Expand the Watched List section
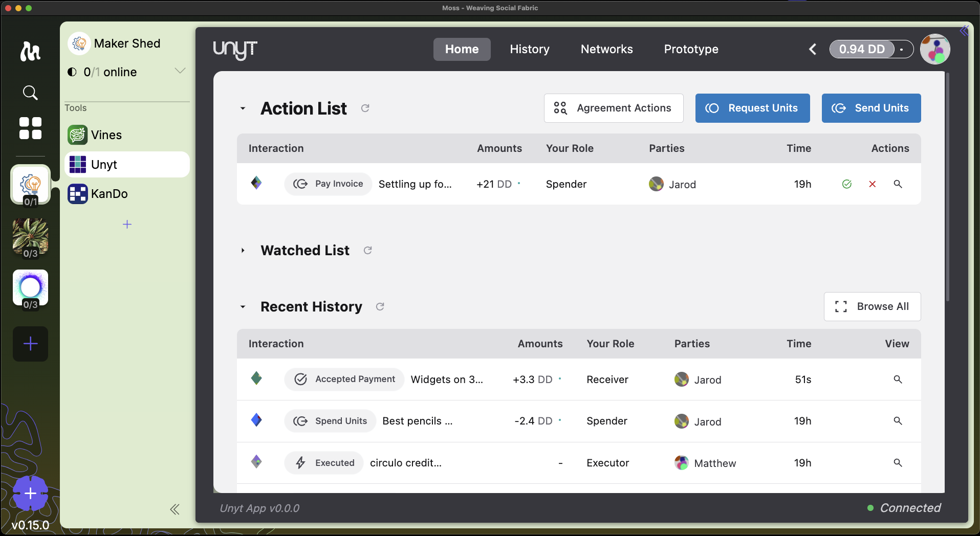Viewport: 980px width, 536px height. [243, 251]
